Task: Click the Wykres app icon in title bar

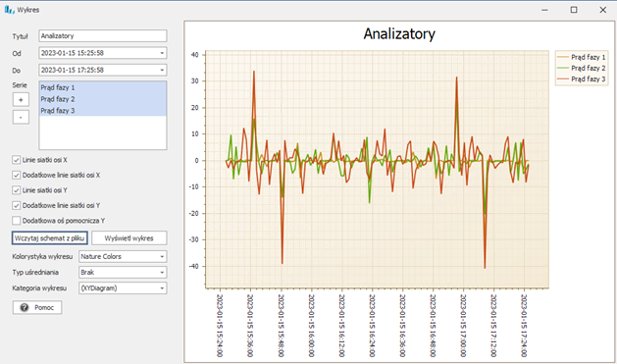Action: 10,10
